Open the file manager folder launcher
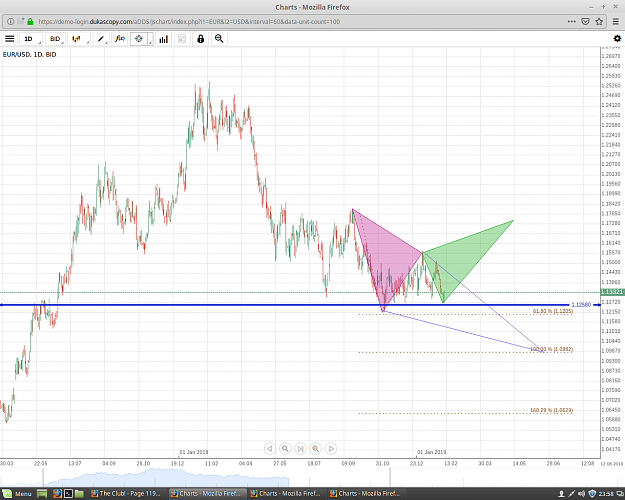Viewport: 625px width, 500px height. click(79, 494)
